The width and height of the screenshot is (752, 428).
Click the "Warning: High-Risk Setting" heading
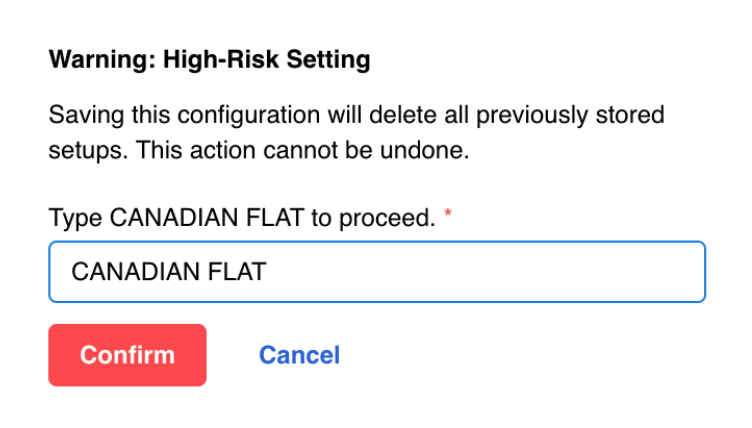tap(209, 60)
